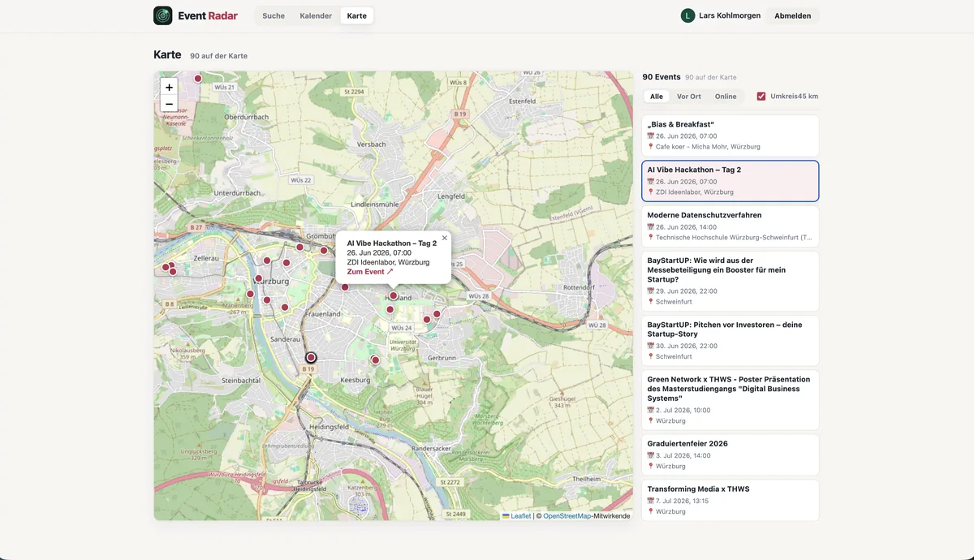This screenshot has height=560, width=974.
Task: Filter events by Vor Ort
Action: click(689, 97)
